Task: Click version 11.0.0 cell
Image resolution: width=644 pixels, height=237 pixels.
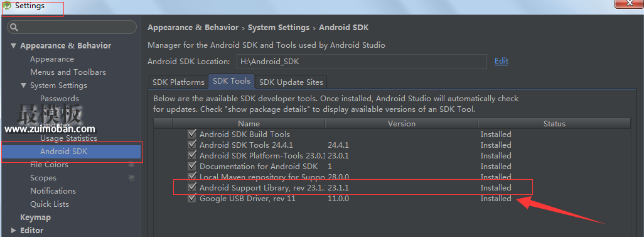Action: [338, 198]
